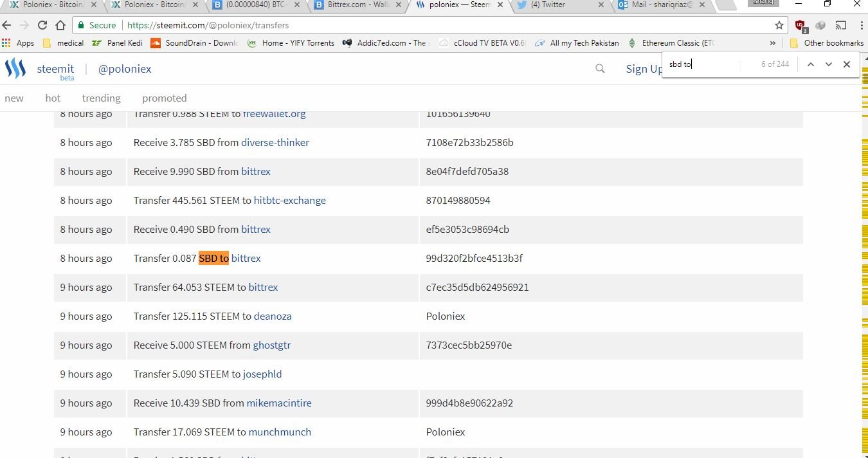This screenshot has height=458, width=868.
Task: Jump to the previous find result arrow
Action: [x=811, y=64]
